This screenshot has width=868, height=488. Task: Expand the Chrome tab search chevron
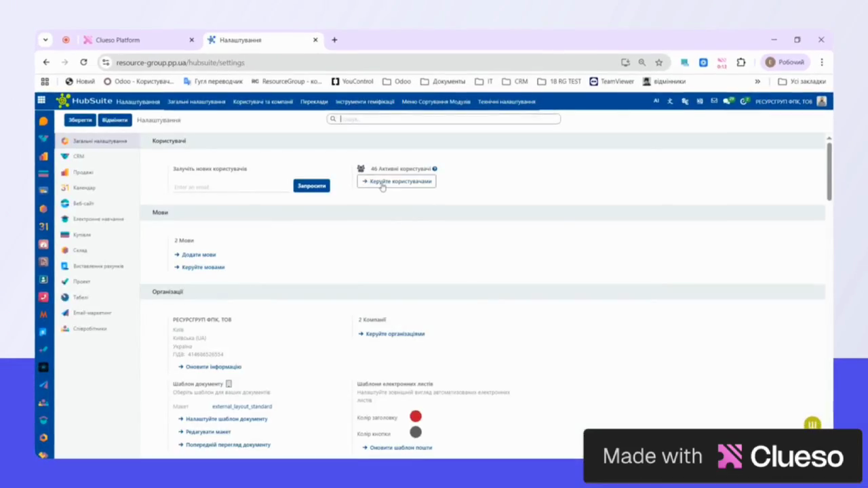click(x=45, y=40)
